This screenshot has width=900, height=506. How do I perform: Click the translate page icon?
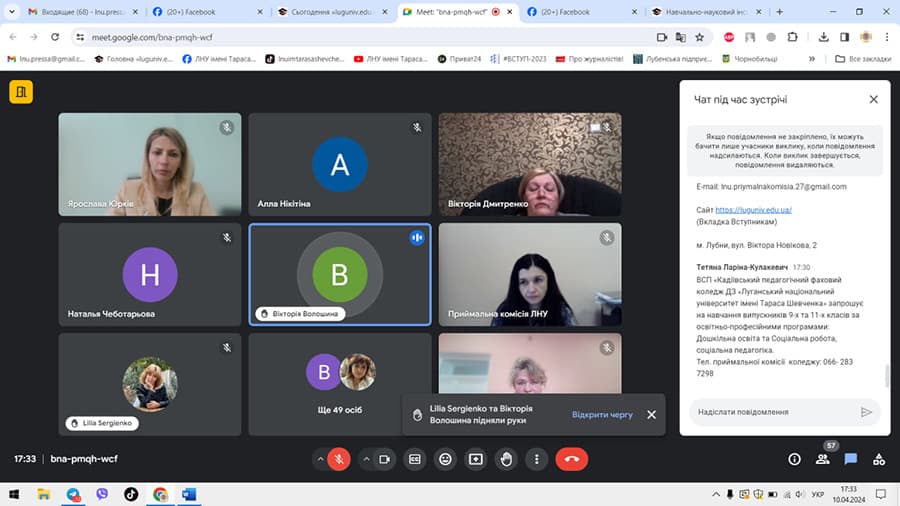pyautogui.click(x=681, y=37)
